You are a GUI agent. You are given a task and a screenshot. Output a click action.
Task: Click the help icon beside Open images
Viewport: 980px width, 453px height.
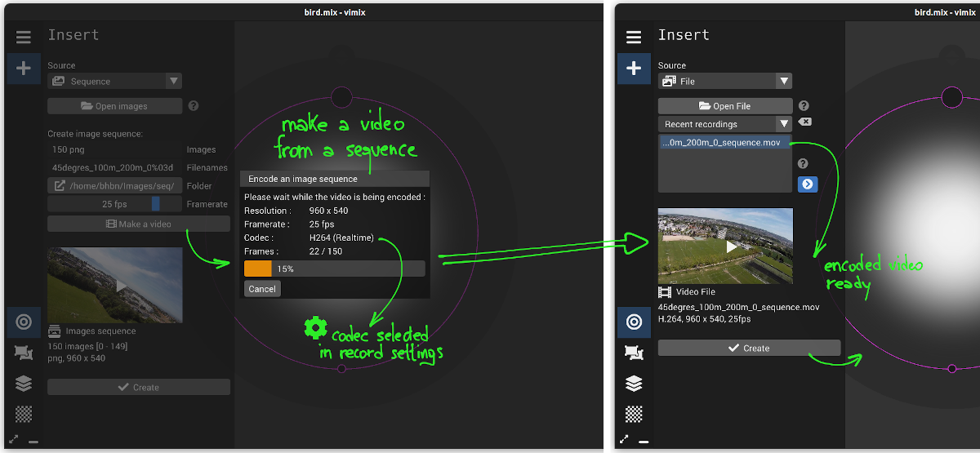(x=194, y=106)
